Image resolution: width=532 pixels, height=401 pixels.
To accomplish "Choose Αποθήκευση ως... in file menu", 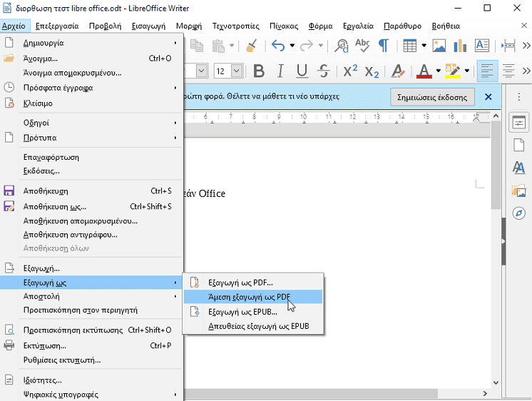I will pos(91,206).
